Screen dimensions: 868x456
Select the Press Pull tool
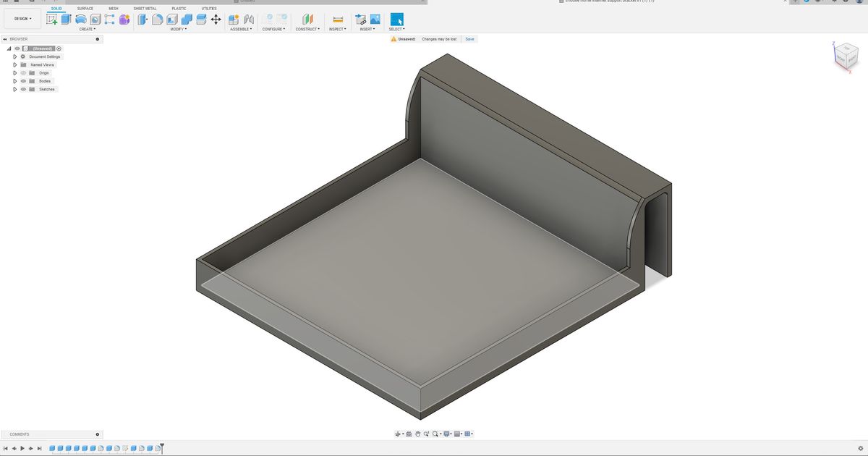coord(141,20)
